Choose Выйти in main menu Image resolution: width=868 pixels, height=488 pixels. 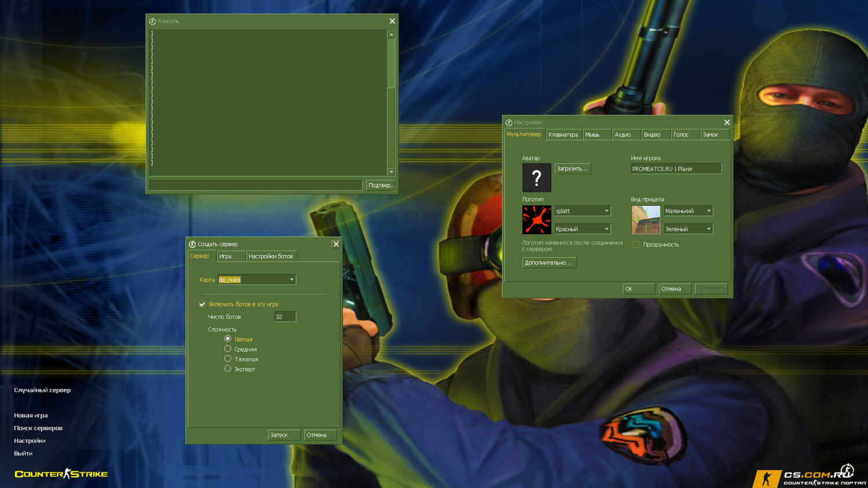coord(23,454)
